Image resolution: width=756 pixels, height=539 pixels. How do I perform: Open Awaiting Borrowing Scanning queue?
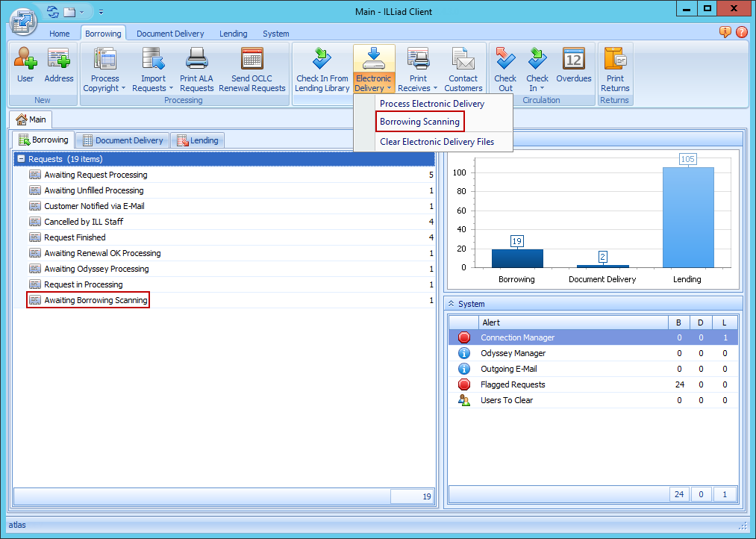(x=96, y=300)
